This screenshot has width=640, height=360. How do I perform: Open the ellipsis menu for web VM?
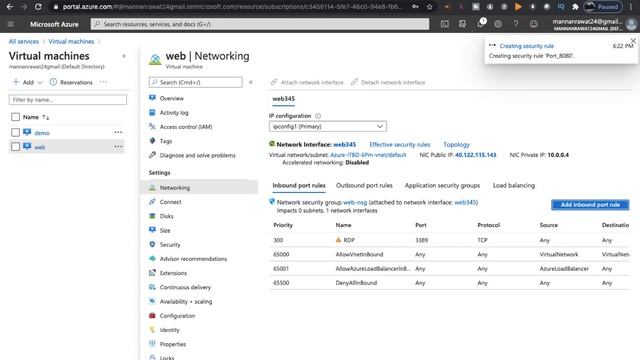tap(118, 147)
